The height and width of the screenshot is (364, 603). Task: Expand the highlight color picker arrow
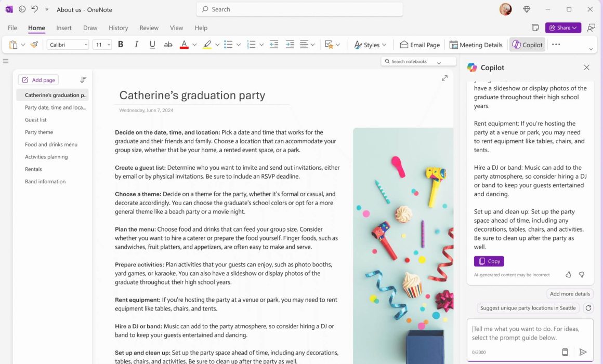pyautogui.click(x=217, y=45)
